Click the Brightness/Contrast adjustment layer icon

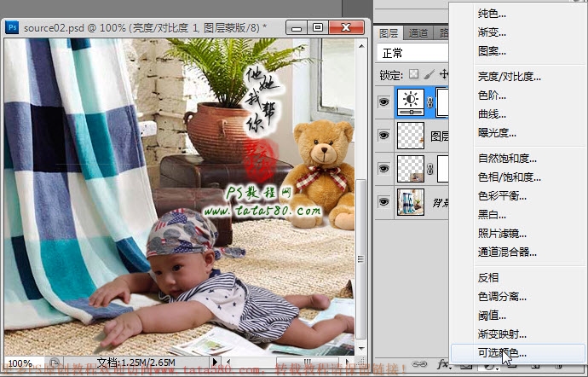[411, 101]
